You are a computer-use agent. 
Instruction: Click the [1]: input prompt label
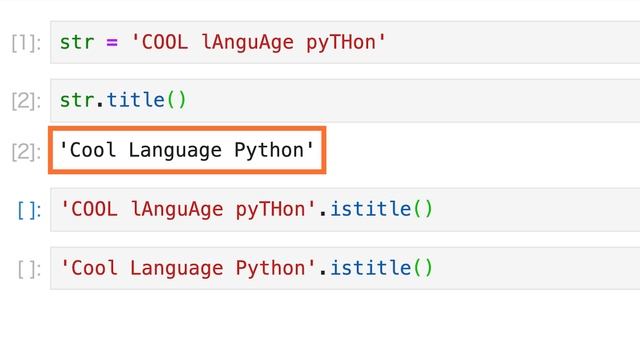tap(26, 43)
